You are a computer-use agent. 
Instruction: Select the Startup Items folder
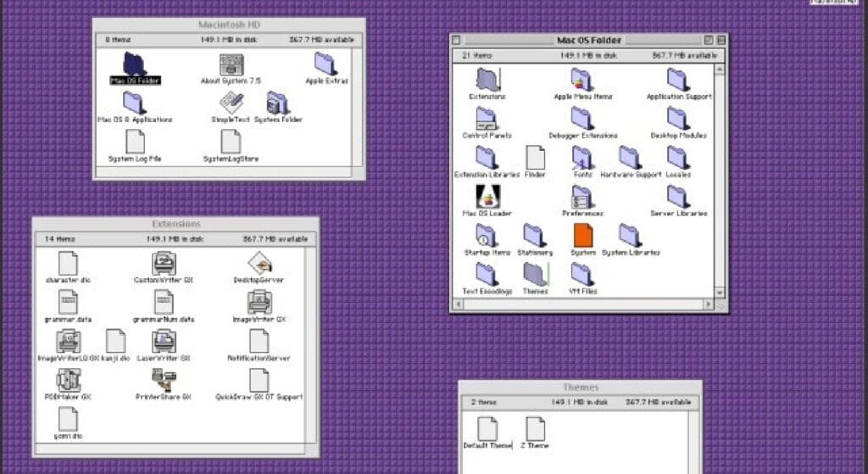pos(487,236)
